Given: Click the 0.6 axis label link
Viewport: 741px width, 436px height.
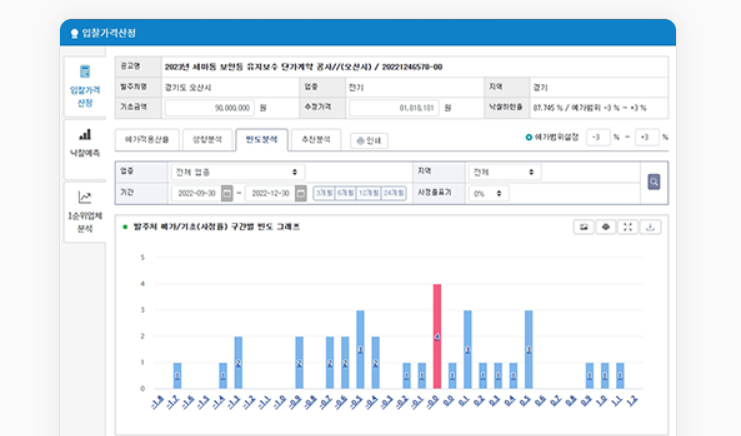Looking at the screenshot, I should click(540, 402).
